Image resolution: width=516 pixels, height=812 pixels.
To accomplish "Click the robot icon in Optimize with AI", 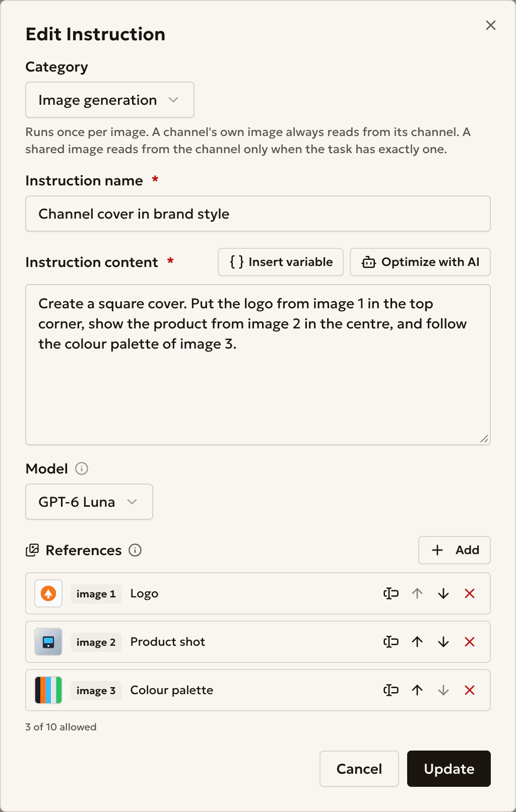I will pyautogui.click(x=369, y=262).
